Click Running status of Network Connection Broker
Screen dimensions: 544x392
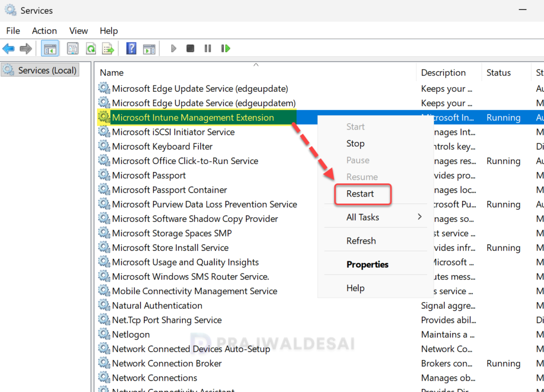pos(504,363)
